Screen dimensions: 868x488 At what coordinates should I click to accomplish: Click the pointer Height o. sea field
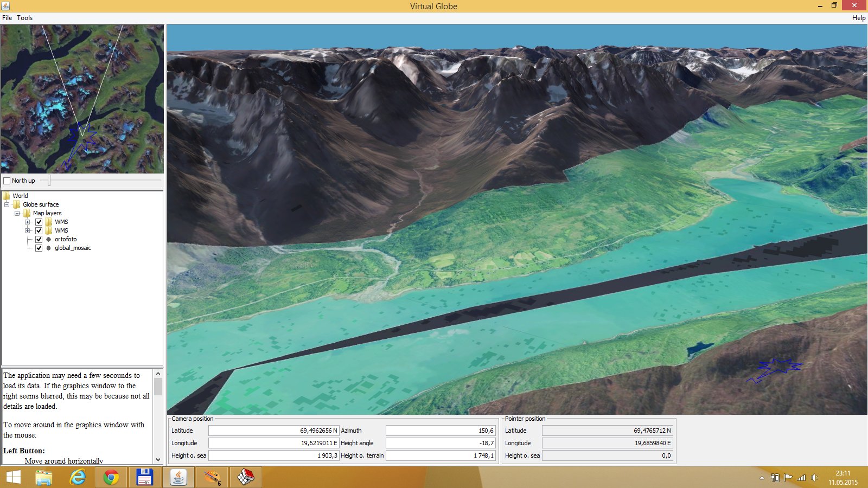608,455
